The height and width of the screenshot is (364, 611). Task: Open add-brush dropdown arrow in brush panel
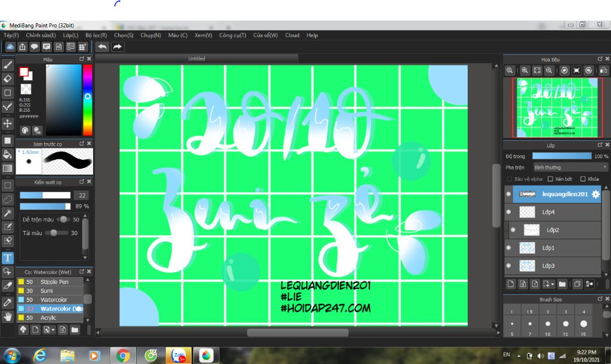49,330
